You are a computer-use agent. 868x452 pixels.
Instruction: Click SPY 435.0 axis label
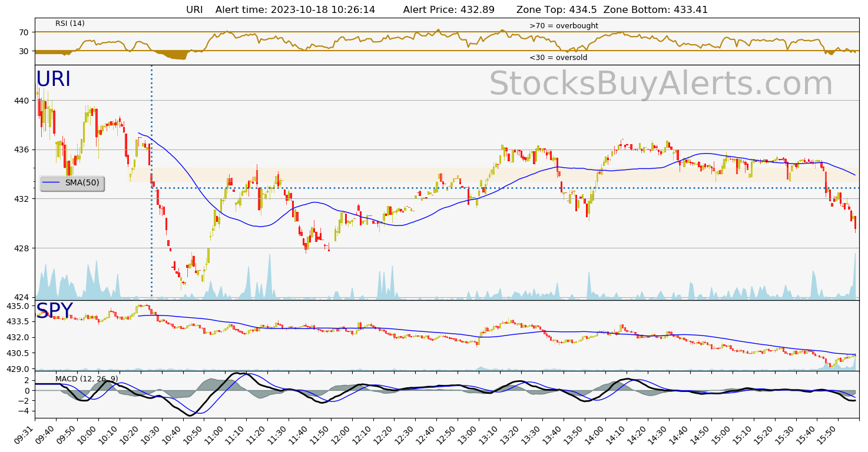(18, 306)
